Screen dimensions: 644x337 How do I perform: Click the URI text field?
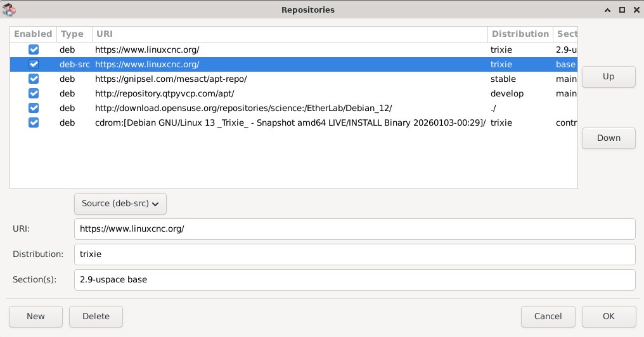[354, 228]
